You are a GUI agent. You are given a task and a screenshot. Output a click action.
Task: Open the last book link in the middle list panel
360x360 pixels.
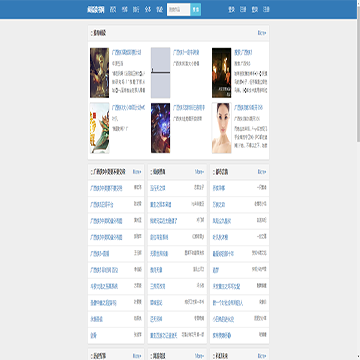point(164,335)
